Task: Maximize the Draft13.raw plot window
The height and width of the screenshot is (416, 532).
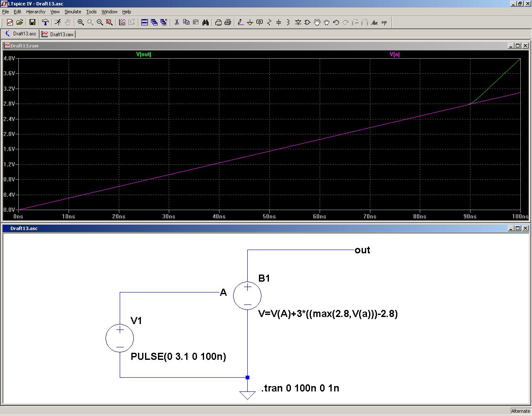Action: pyautogui.click(x=518, y=46)
